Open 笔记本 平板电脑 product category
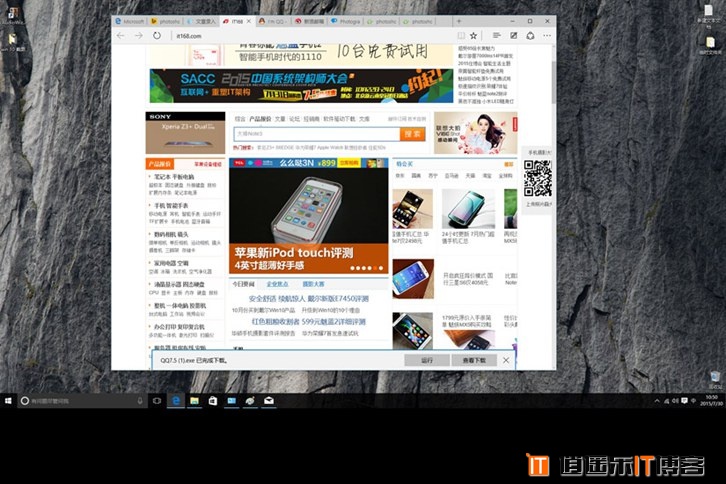726x484 pixels. click(x=174, y=177)
